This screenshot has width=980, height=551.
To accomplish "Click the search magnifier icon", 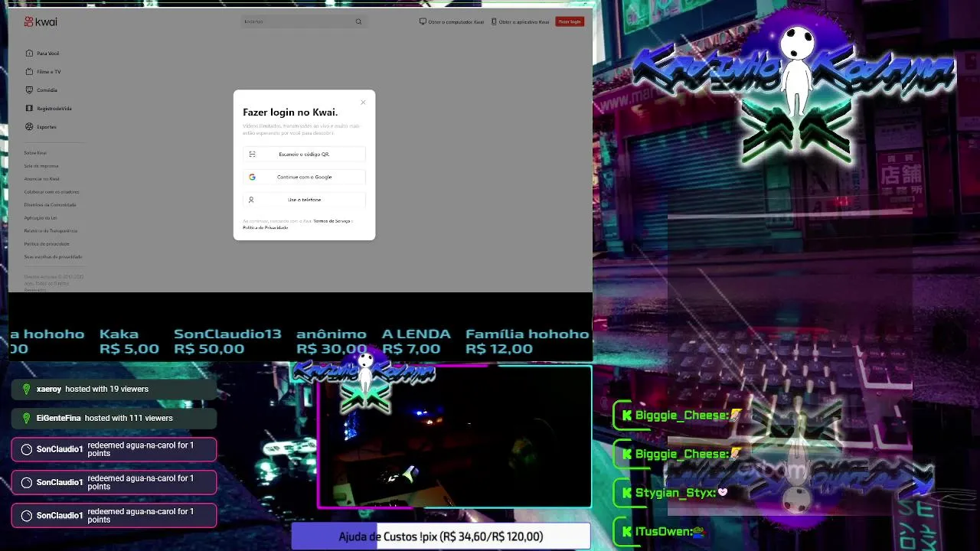I will 358,21.
